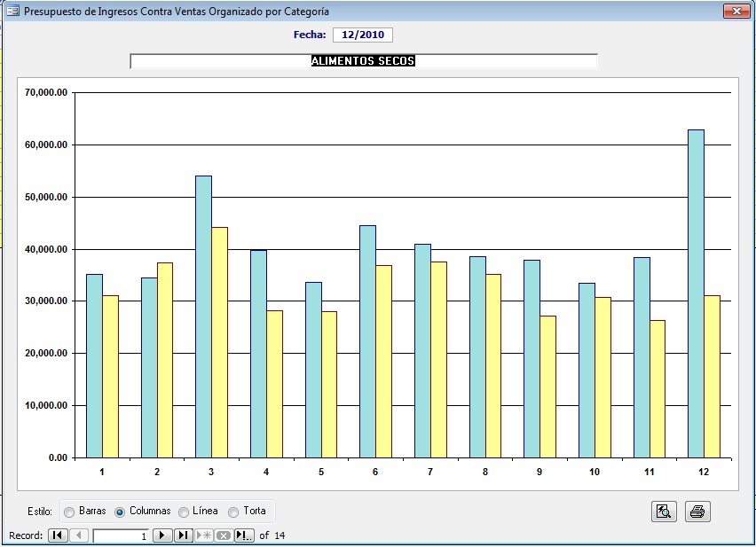756x547 pixels.
Task: Click the blue column for month 7
Action: (423, 351)
